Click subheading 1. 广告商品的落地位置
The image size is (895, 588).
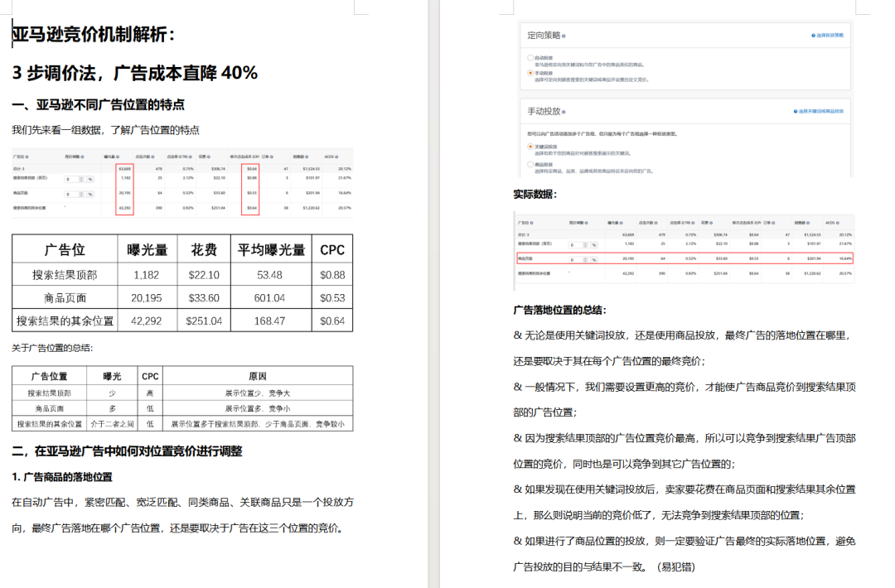click(61, 477)
